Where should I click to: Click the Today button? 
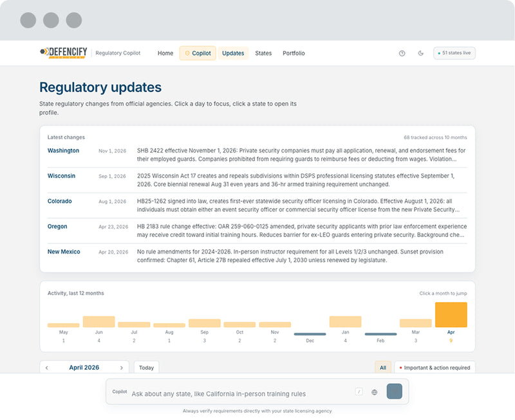(147, 367)
